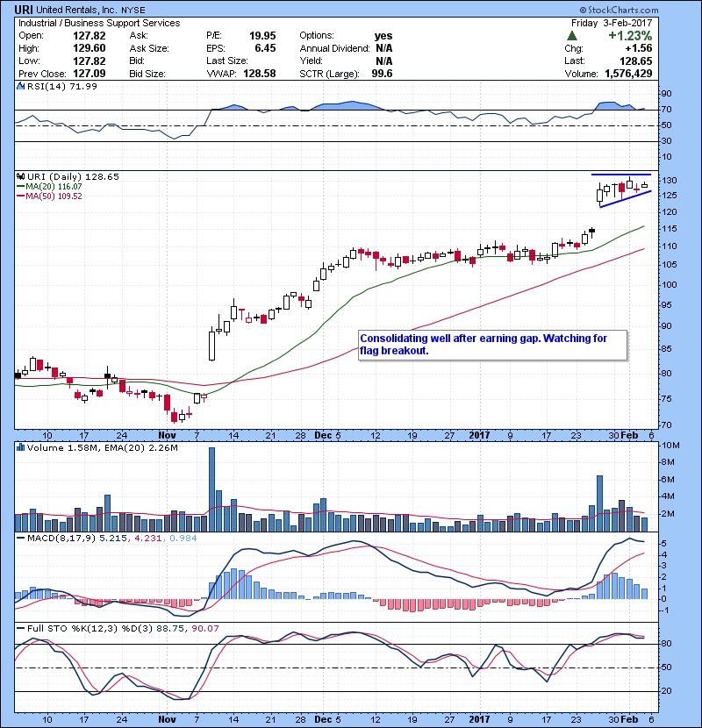Click the MACD histogram value 0.984
The width and height of the screenshot is (702, 728).
coord(183,539)
